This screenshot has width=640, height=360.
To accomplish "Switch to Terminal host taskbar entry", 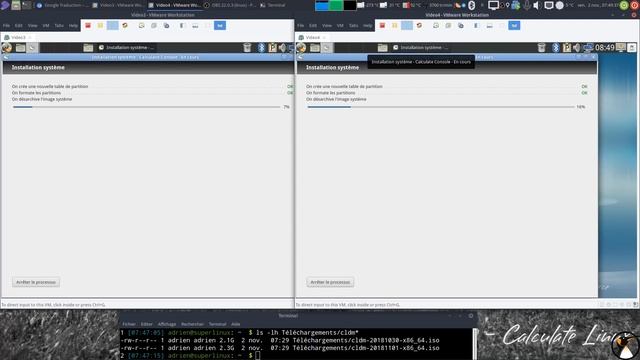I will coord(273,5).
